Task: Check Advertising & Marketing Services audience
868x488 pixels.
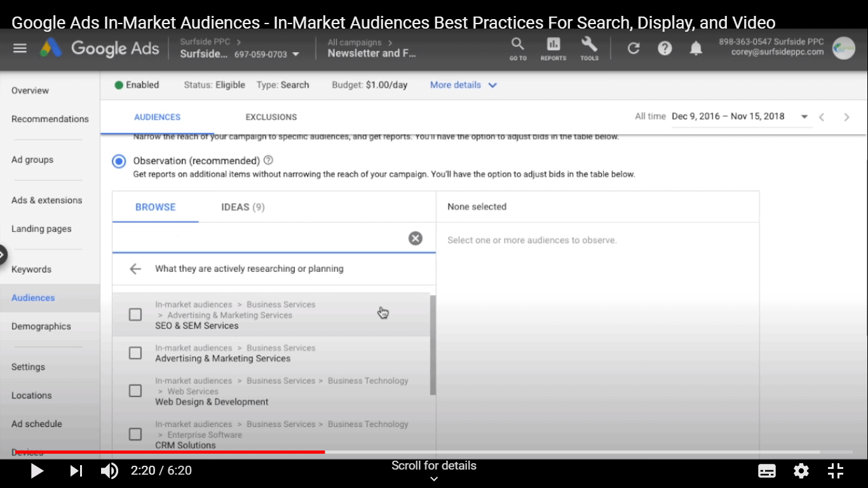Action: 135,353
